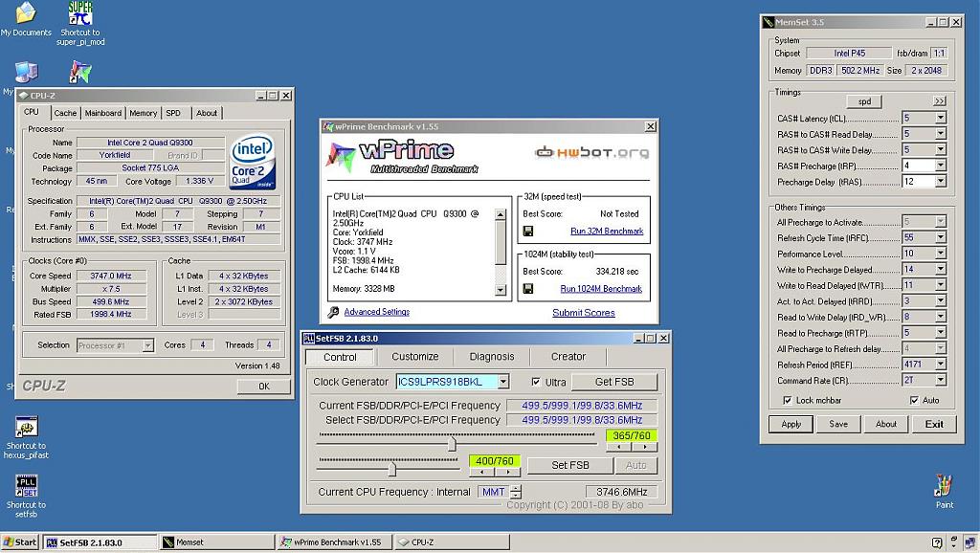The image size is (980, 553).
Task: Open Refresh Cycle Time (tRFC) dropdown
Action: click(x=940, y=237)
